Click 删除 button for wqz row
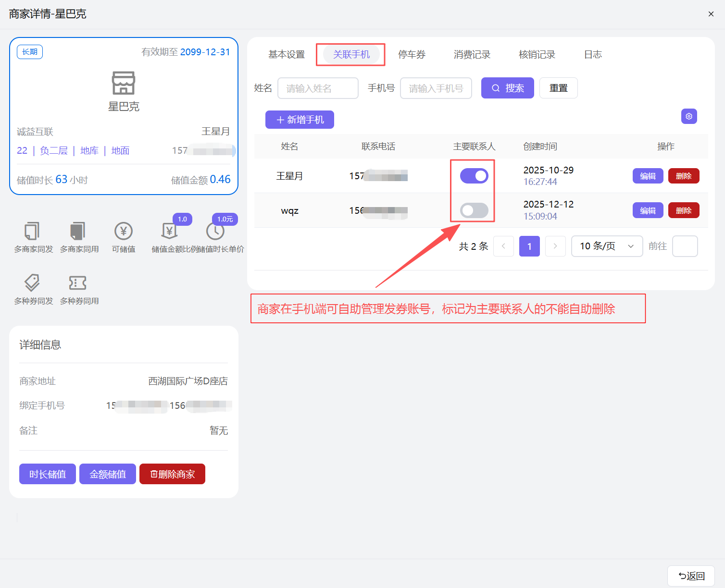Image resolution: width=725 pixels, height=588 pixels. [683, 210]
